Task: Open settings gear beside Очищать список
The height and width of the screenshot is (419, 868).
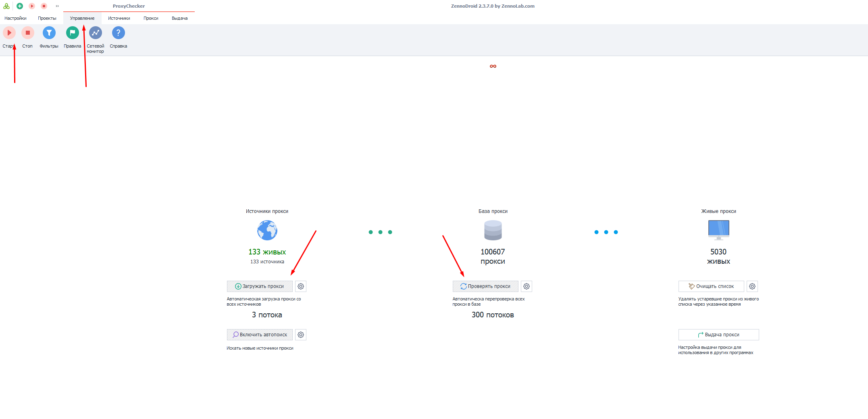Action: tap(752, 286)
